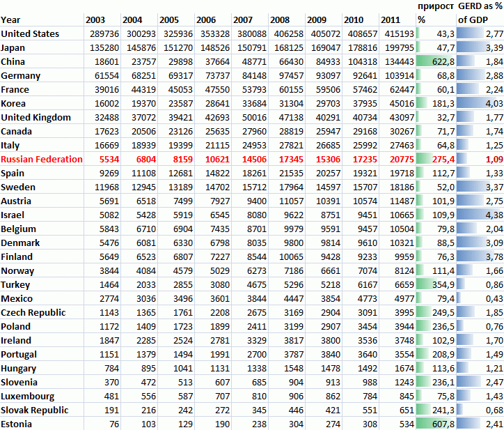The width and height of the screenshot is (504, 430).
Task: Select the 'China' row label
Action: click(x=13, y=62)
